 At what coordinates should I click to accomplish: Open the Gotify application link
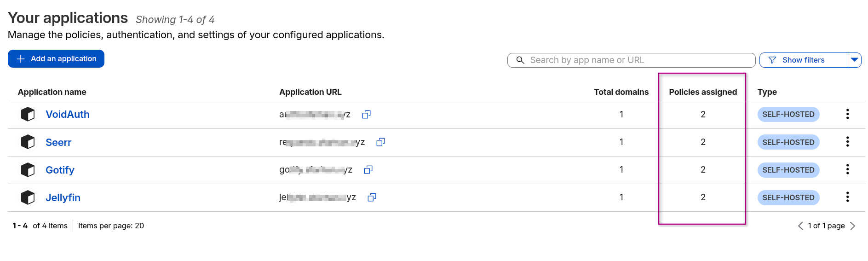pos(60,170)
